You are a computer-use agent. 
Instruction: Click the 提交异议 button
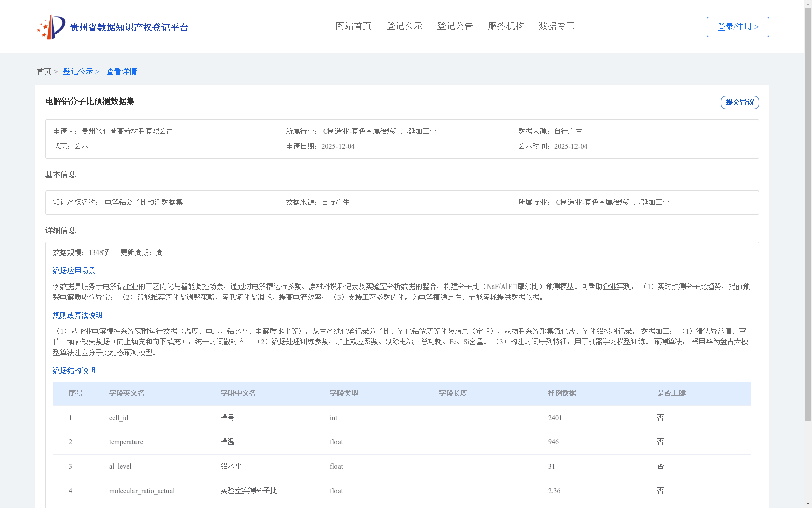(740, 102)
